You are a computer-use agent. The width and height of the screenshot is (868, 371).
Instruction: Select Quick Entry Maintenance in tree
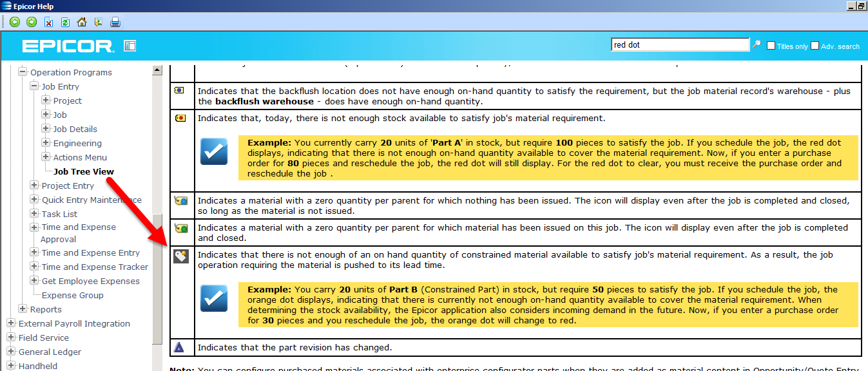[92, 200]
